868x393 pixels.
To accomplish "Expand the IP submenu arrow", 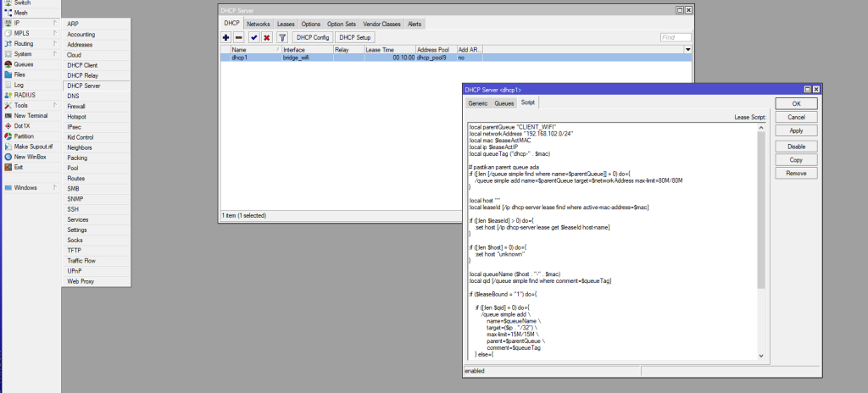I will click(55, 23).
